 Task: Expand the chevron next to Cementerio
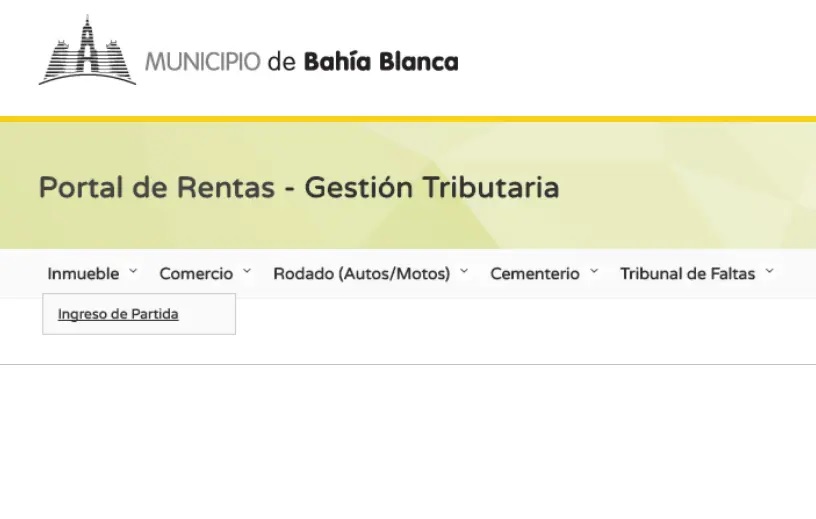click(594, 271)
